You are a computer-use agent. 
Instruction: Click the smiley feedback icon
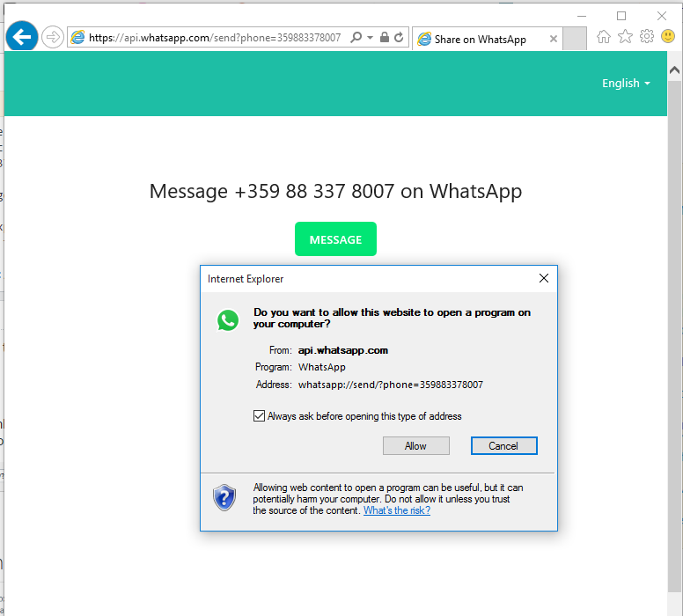(668, 37)
